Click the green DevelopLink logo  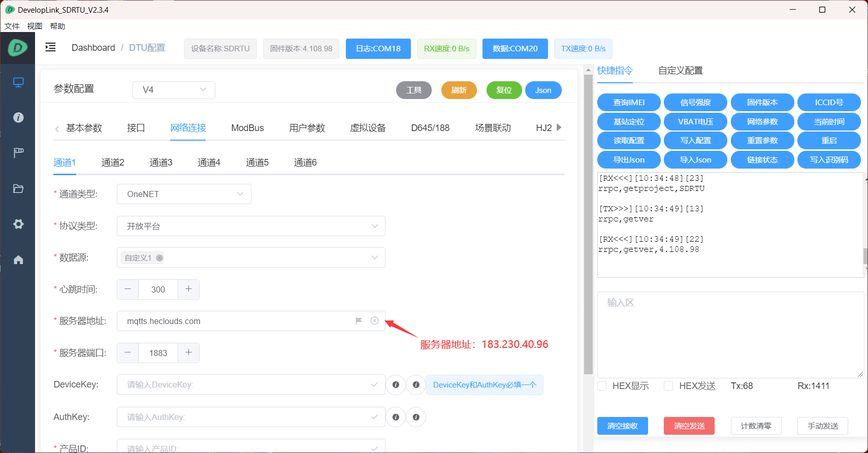17,48
